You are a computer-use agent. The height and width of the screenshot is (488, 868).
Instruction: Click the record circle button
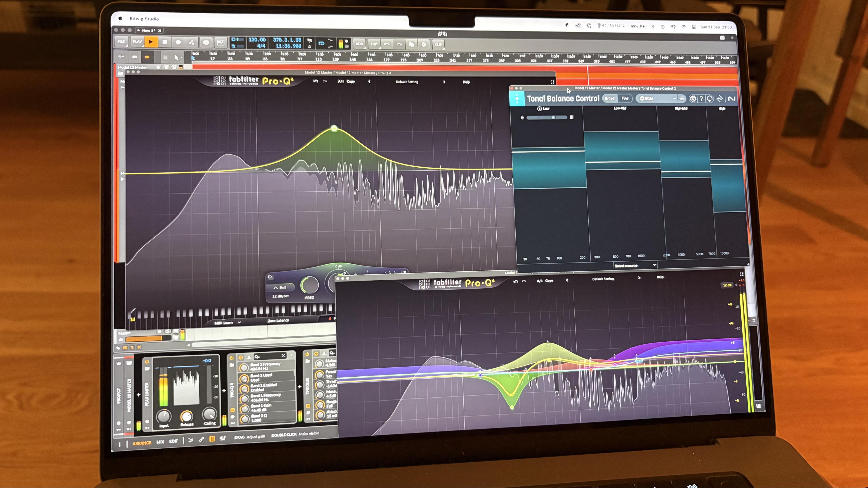(178, 42)
